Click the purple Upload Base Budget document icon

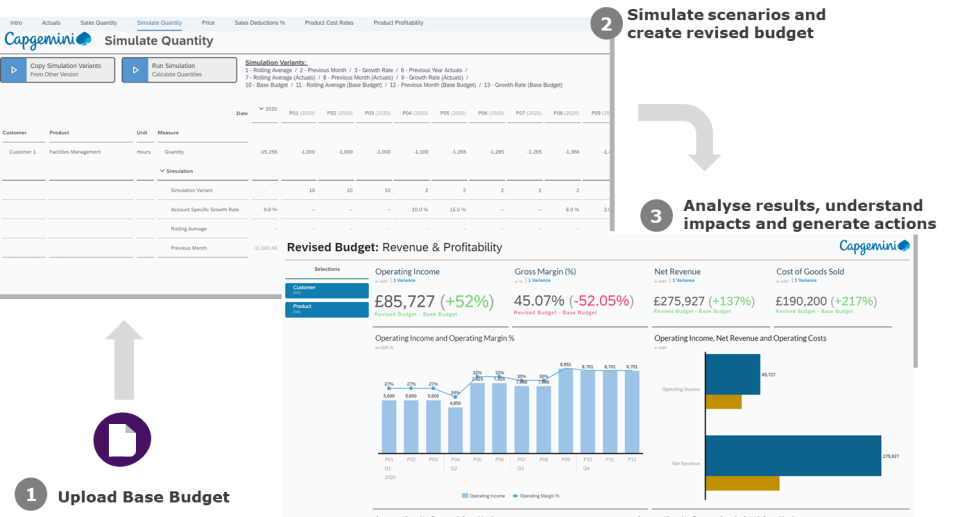(122, 440)
